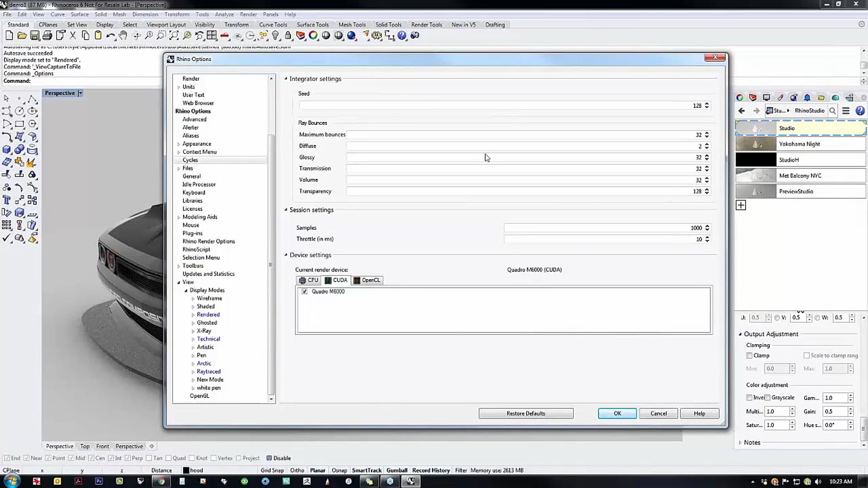Click the Open file folder icon
868x488 pixels.
[x=22, y=35]
